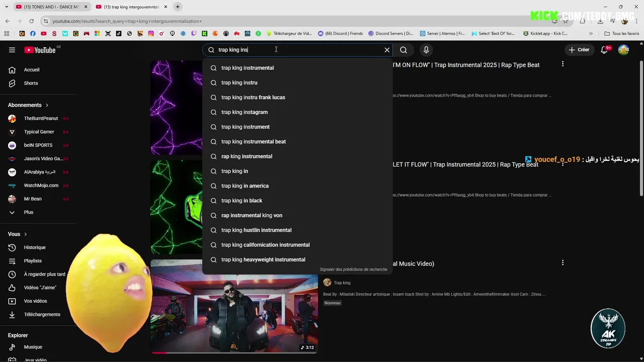The width and height of the screenshot is (644, 362).
Task: Select suggestion "trap king californication instrumental"
Action: [x=297, y=245]
